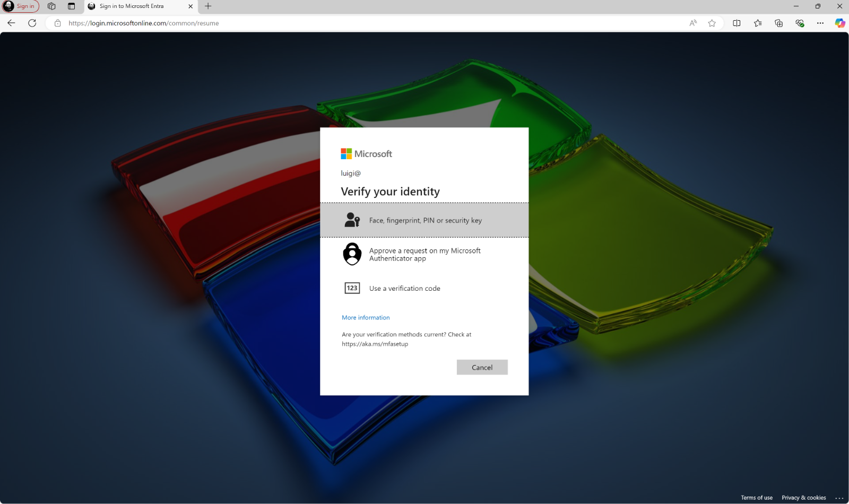Select the Sign in to Microsoft Entra tab

pos(132,6)
